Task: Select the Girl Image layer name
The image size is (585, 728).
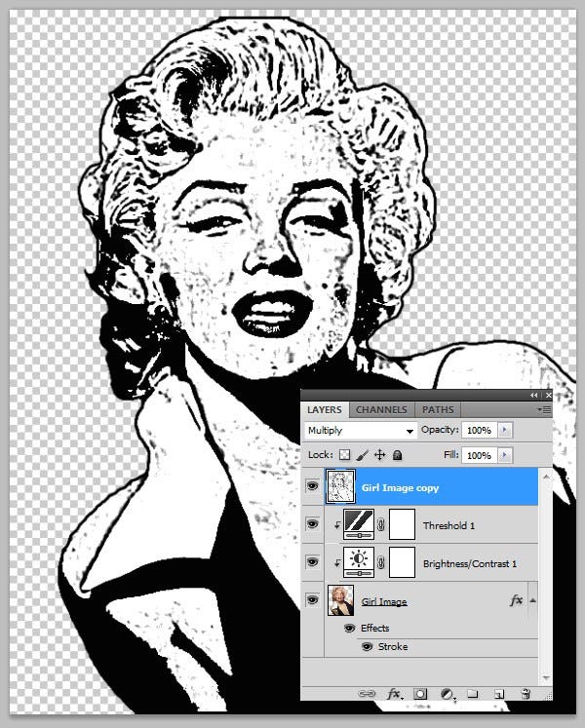Action: (384, 601)
